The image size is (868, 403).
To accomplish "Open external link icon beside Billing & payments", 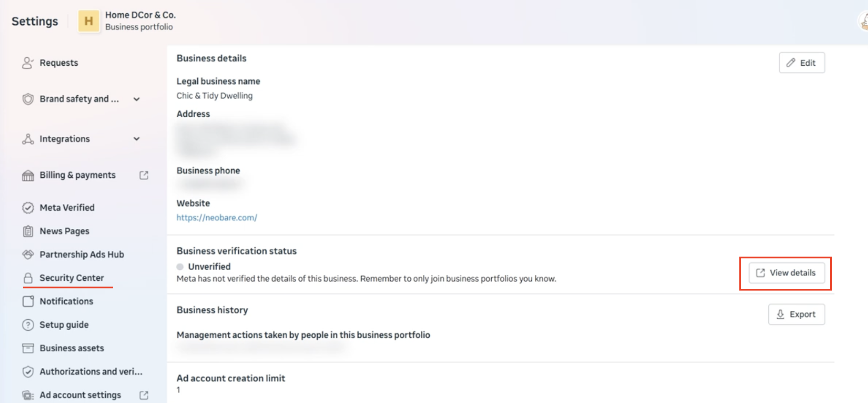I will tap(144, 175).
